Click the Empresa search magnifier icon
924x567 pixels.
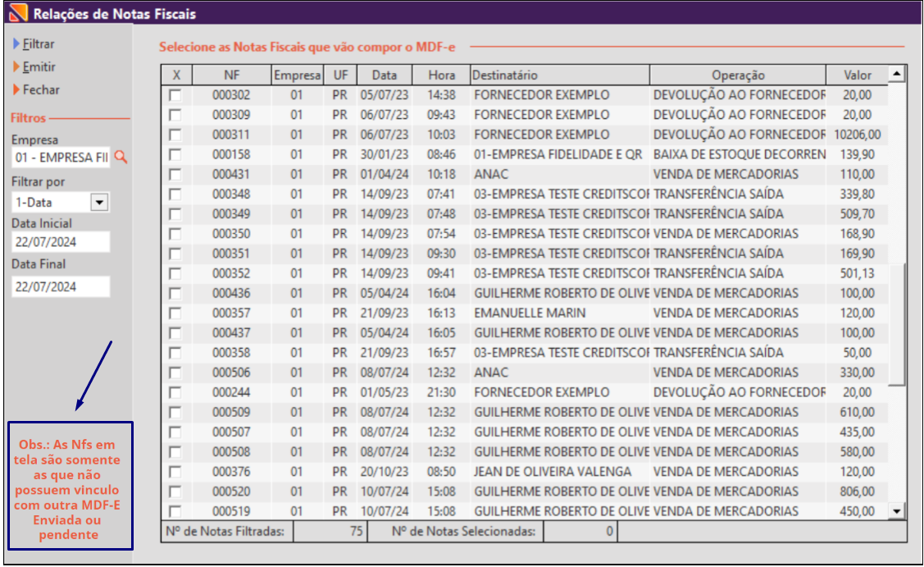(x=121, y=157)
